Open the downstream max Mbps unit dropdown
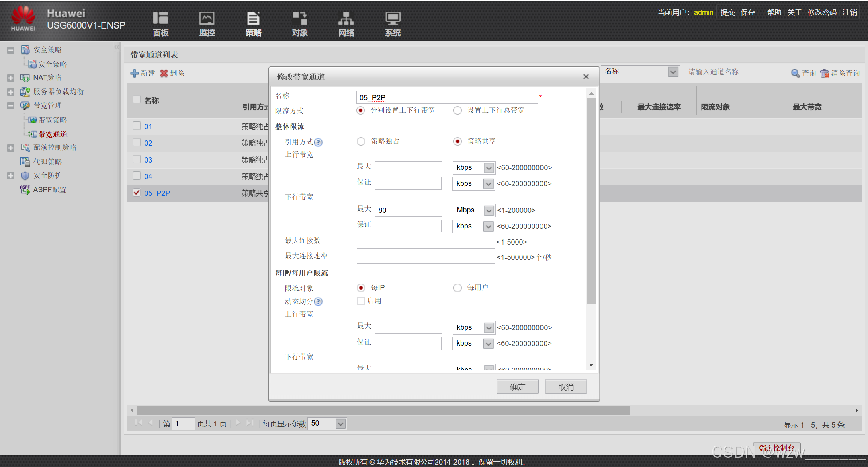This screenshot has width=868, height=467. click(489, 210)
